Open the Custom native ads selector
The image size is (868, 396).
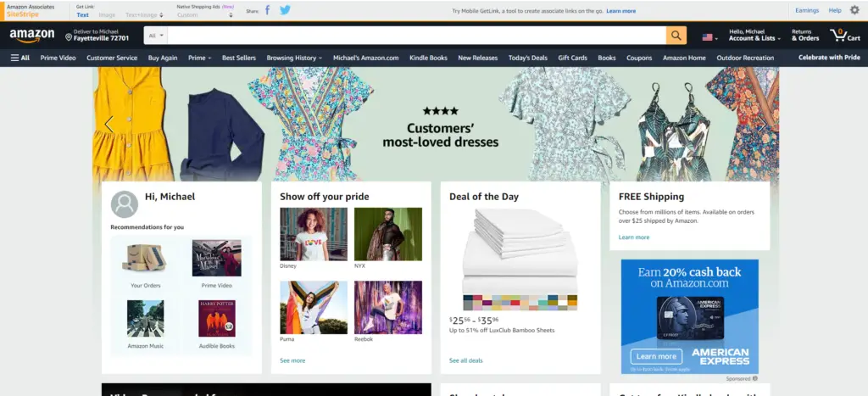pos(203,15)
